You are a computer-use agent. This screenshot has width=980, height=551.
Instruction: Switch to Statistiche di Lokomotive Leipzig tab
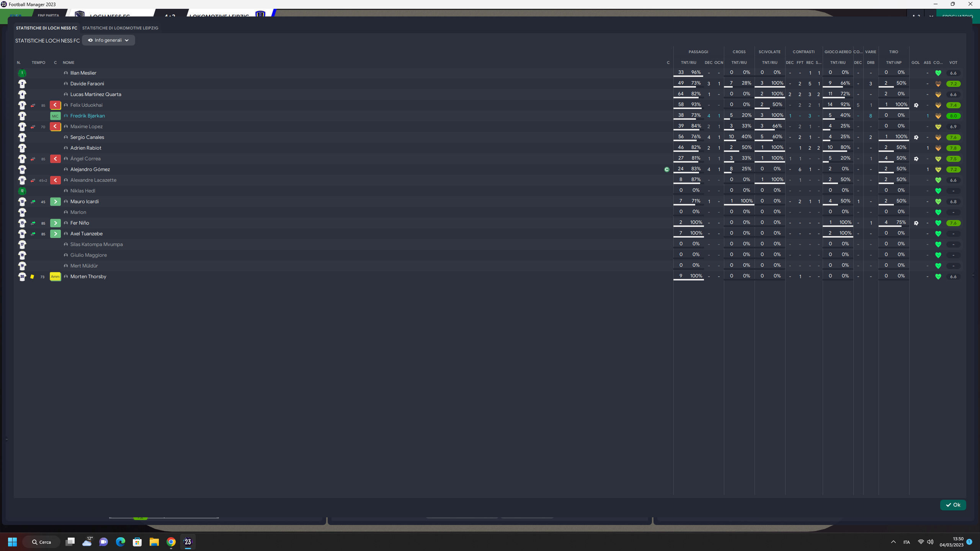tap(120, 28)
